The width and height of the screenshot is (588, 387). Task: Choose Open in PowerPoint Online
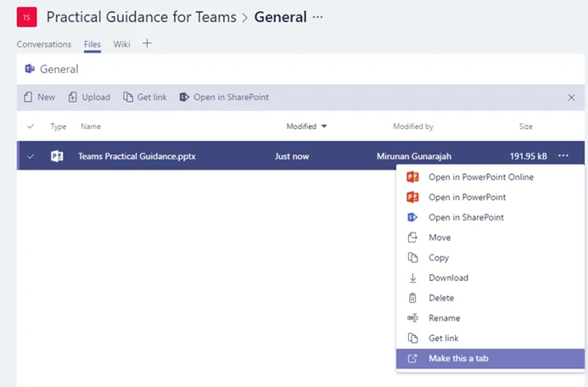coord(490,177)
